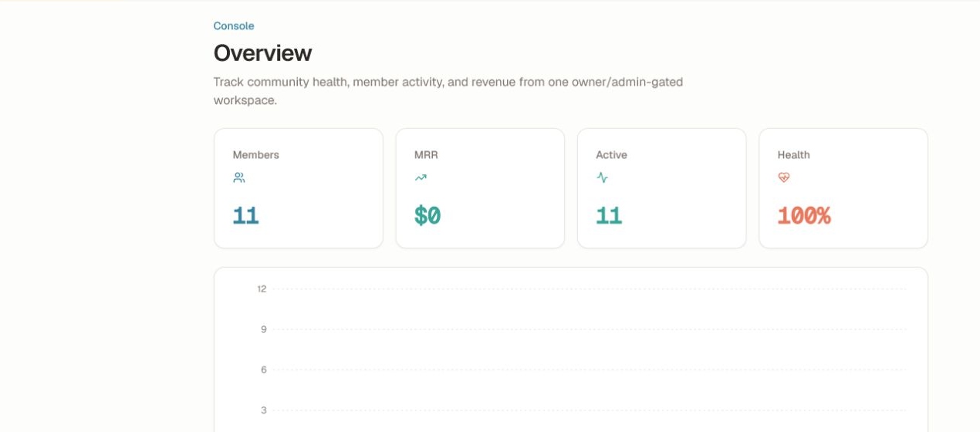Click the Console breadcrumb link
Image resolution: width=980 pixels, height=432 pixels.
pyautogui.click(x=234, y=25)
